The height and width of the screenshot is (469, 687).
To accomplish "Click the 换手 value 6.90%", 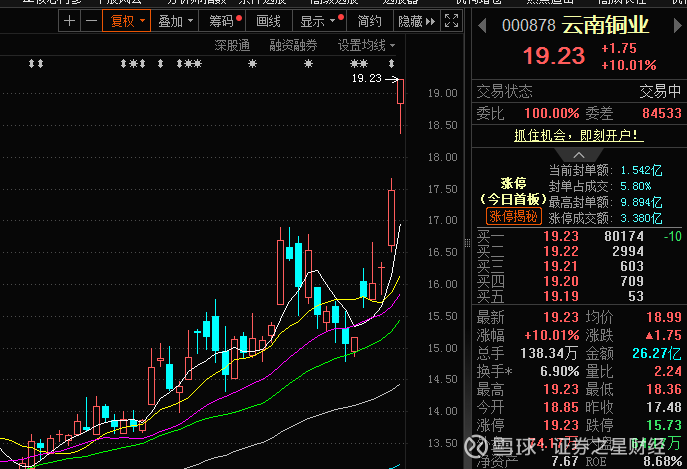I will pyautogui.click(x=560, y=371).
